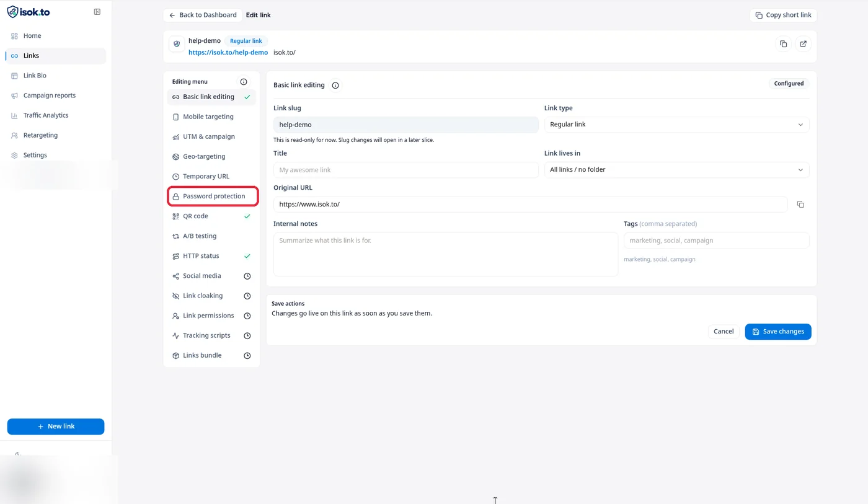This screenshot has width=868, height=504.
Task: Open https://isok.to/help-demo link
Action: coord(228,53)
